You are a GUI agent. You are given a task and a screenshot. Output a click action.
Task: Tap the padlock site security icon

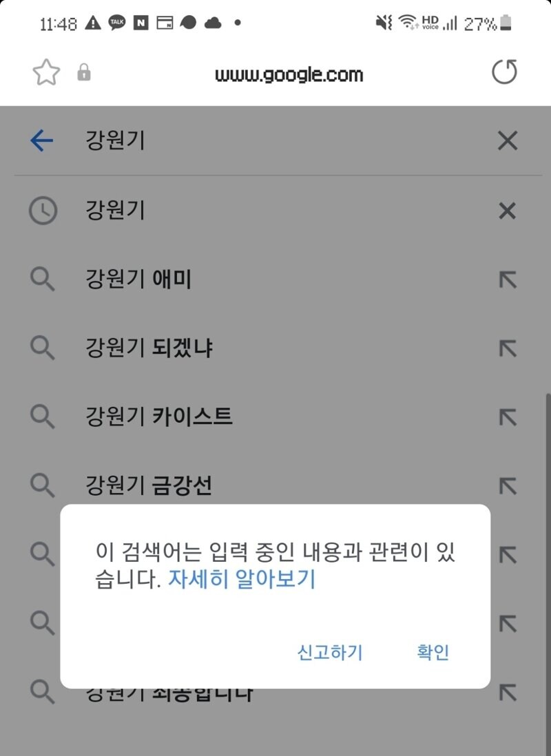[x=84, y=72]
